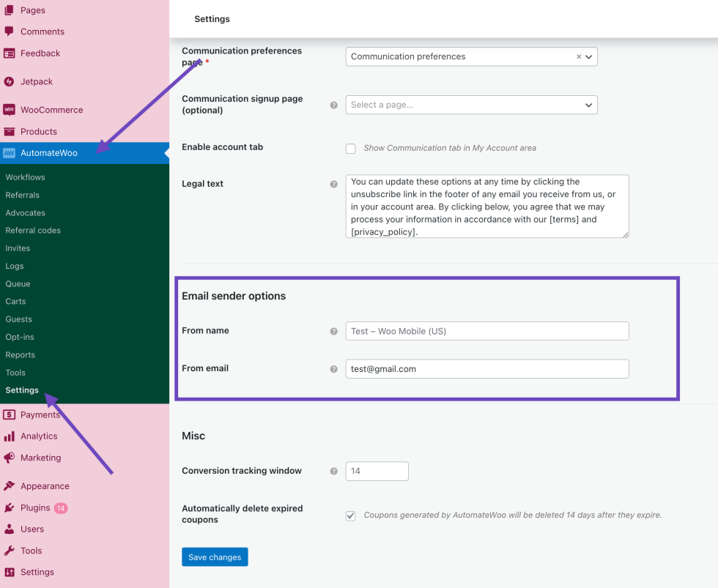Screen dimensions: 718x588
Task: Open the Workflows submenu item
Action: tap(25, 177)
